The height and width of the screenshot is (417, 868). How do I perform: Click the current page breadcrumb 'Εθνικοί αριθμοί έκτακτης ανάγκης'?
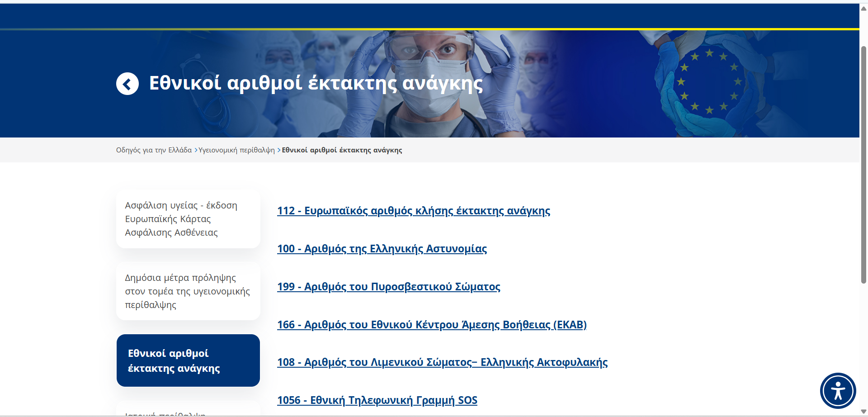pyautogui.click(x=342, y=150)
